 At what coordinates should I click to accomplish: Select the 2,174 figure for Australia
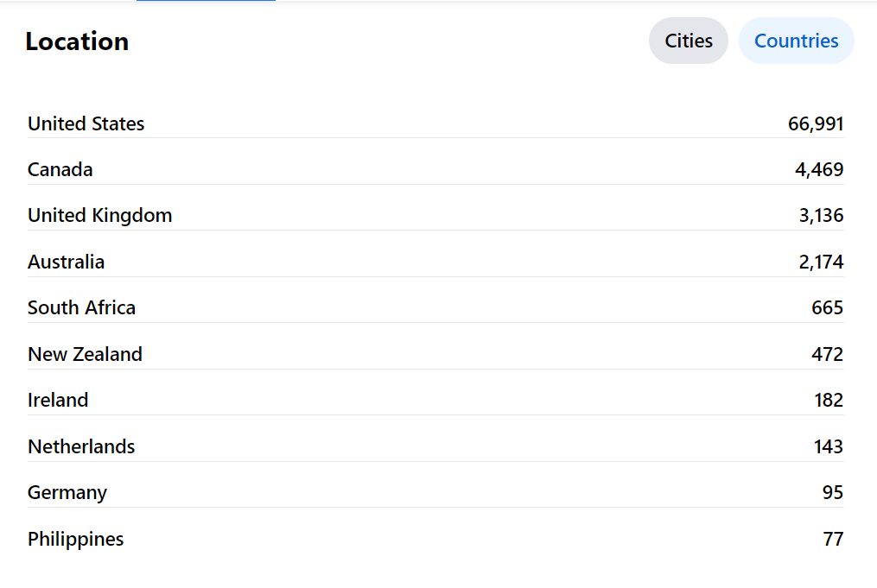[821, 262]
